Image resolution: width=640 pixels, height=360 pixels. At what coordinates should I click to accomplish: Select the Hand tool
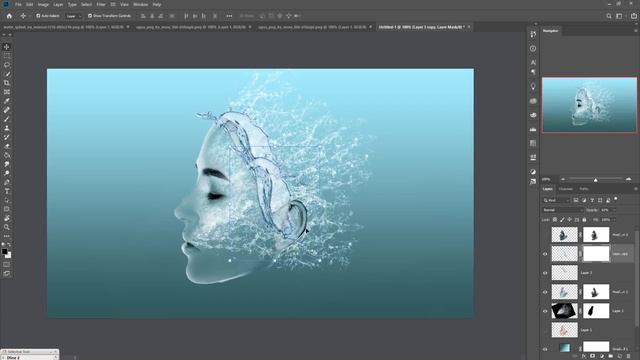click(x=7, y=218)
